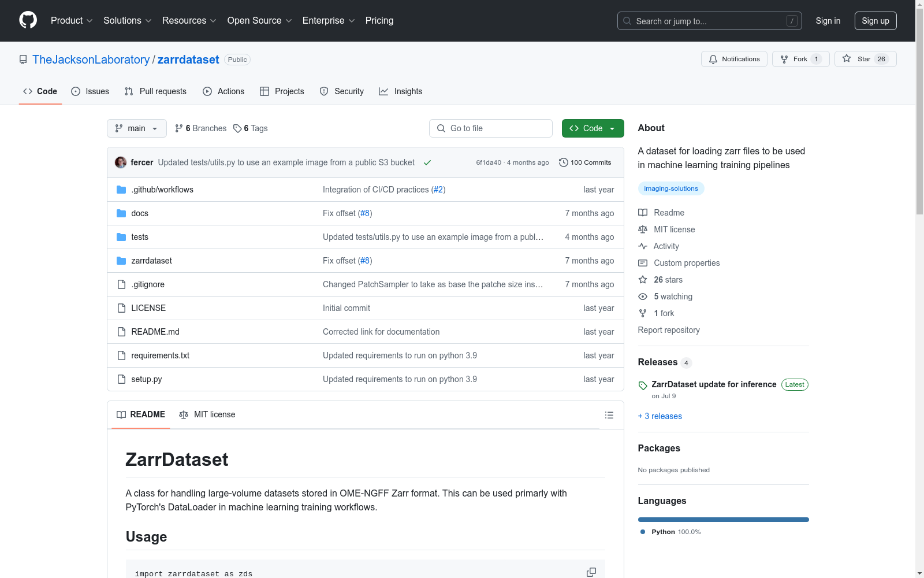Screen dimensions: 924x578
Task: Click the release tag icon
Action: (643, 386)
